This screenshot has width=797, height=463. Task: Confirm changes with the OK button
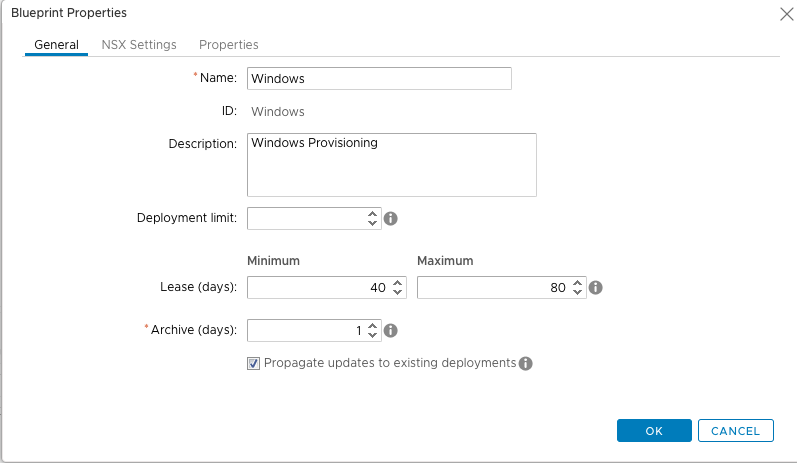[654, 430]
